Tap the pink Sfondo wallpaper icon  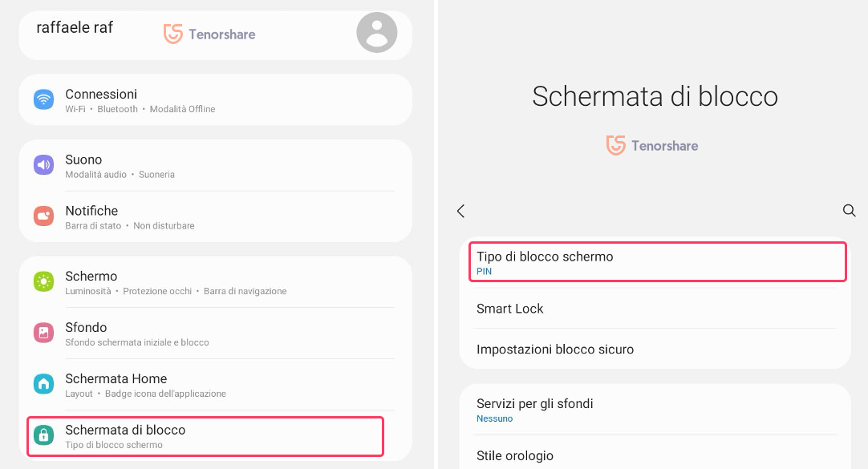[x=43, y=333]
